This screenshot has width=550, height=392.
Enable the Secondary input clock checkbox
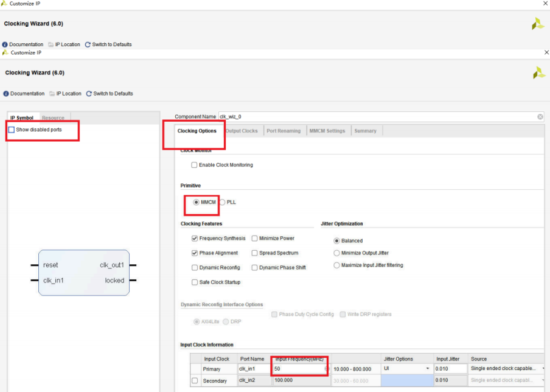(195, 381)
